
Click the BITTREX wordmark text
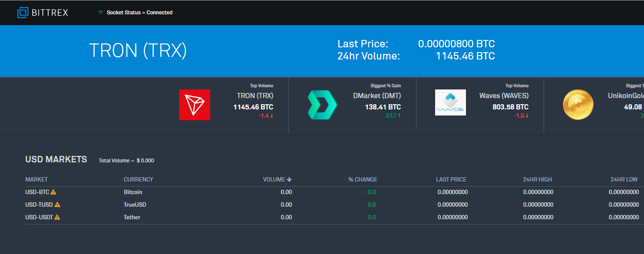[50, 13]
